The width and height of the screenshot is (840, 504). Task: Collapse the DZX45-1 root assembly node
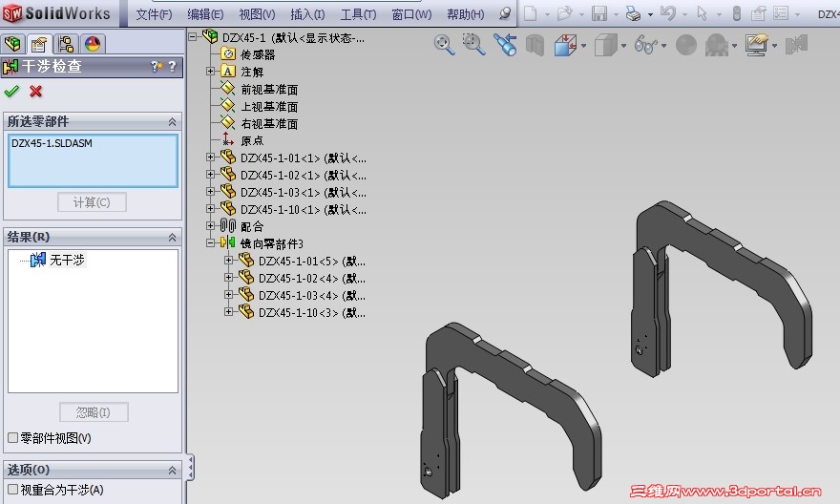click(193, 37)
